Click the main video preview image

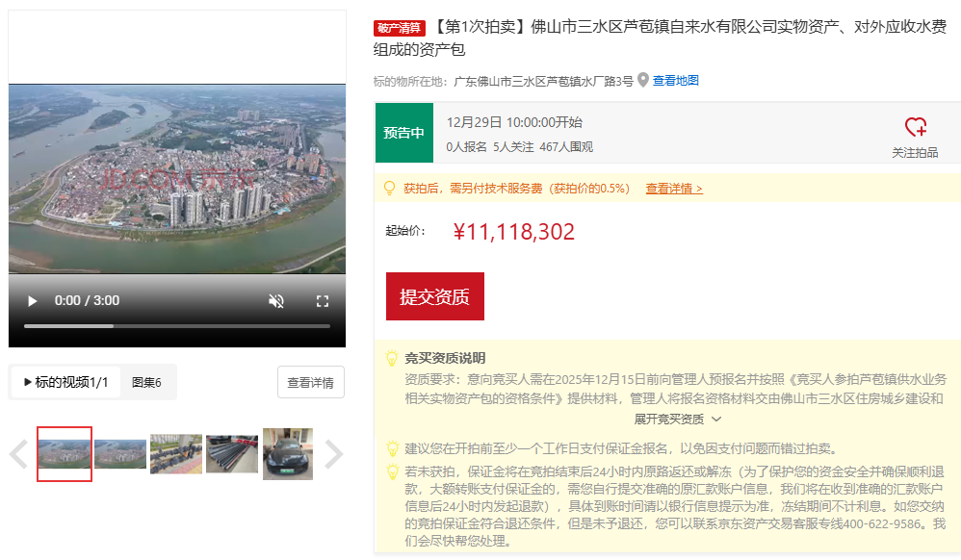(177, 179)
